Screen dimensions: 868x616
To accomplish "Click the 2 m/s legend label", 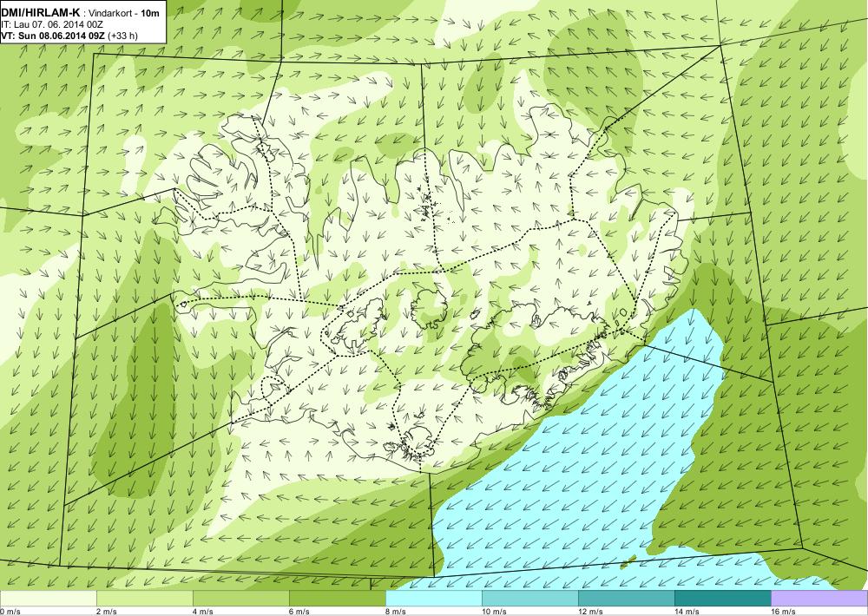I will [106, 612].
